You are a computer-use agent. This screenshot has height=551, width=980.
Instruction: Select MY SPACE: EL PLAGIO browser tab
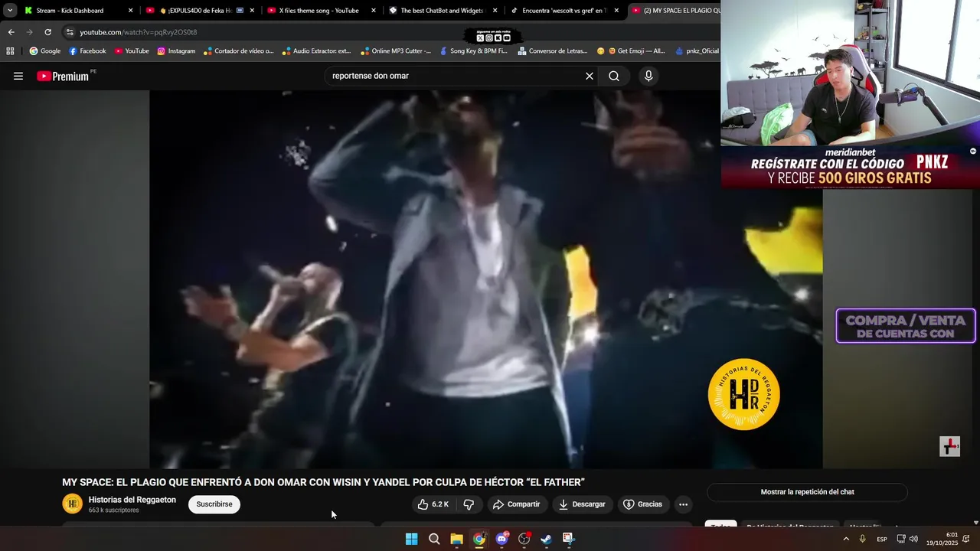pos(675,11)
